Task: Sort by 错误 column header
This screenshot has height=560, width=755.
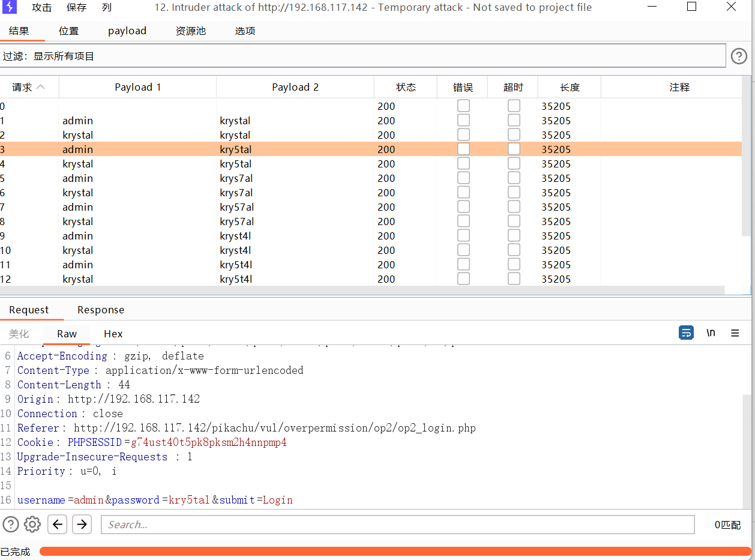Action: click(x=463, y=87)
